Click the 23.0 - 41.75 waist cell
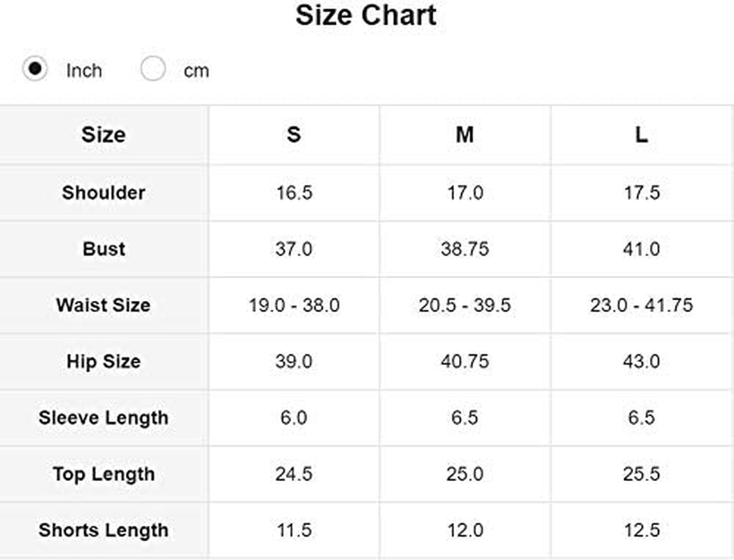 [642, 304]
